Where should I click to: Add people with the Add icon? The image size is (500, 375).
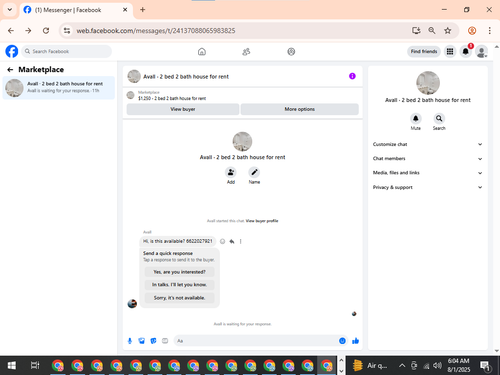[x=231, y=172]
